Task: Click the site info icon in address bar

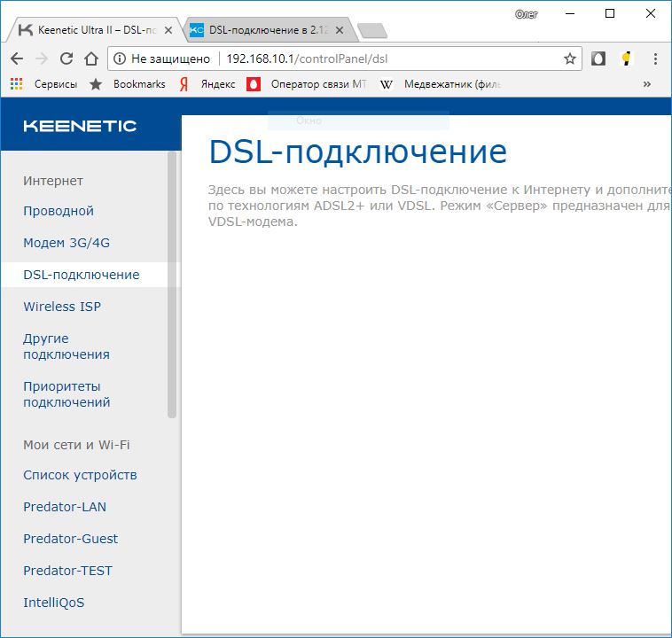Action: point(120,58)
